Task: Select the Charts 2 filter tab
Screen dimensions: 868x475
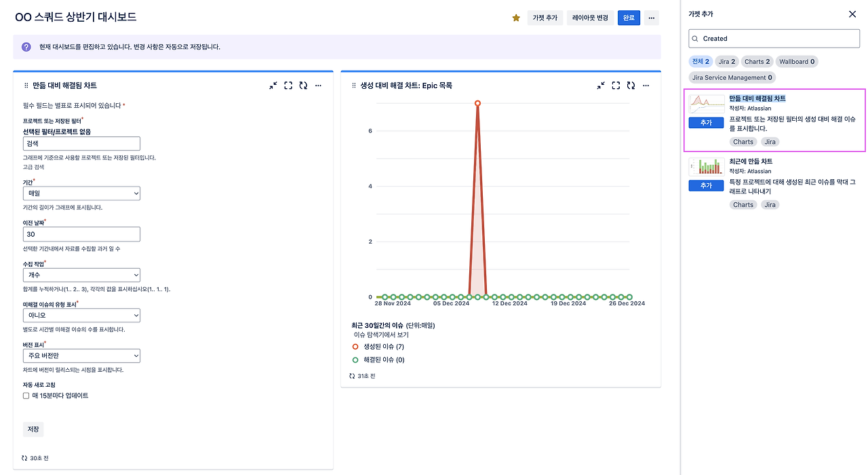Action: (757, 62)
